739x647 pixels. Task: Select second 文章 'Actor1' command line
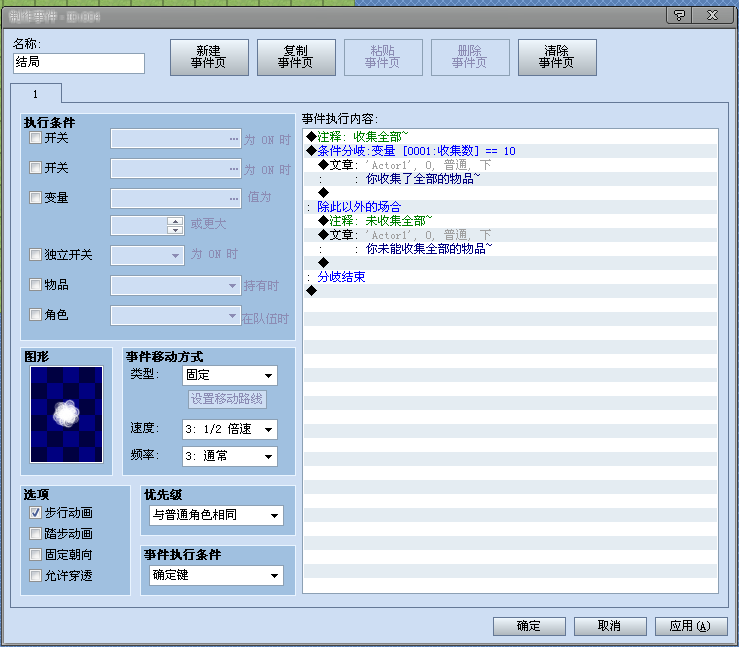[510, 235]
